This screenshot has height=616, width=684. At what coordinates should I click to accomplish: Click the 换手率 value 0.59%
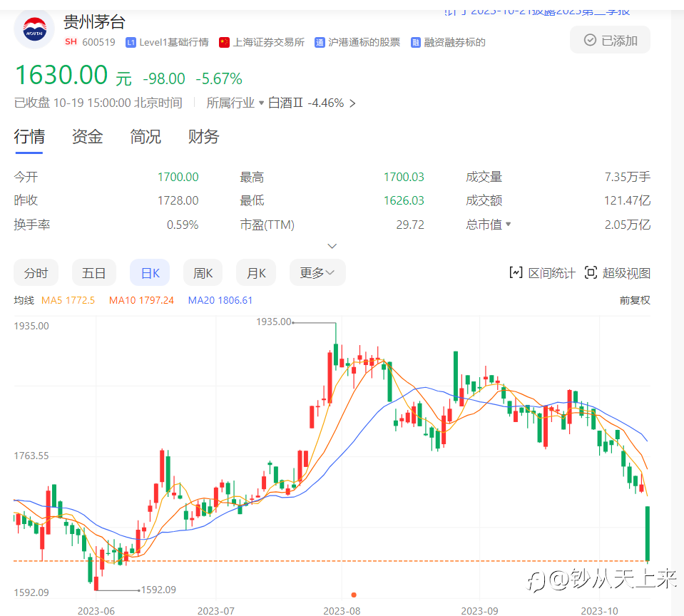coord(183,225)
